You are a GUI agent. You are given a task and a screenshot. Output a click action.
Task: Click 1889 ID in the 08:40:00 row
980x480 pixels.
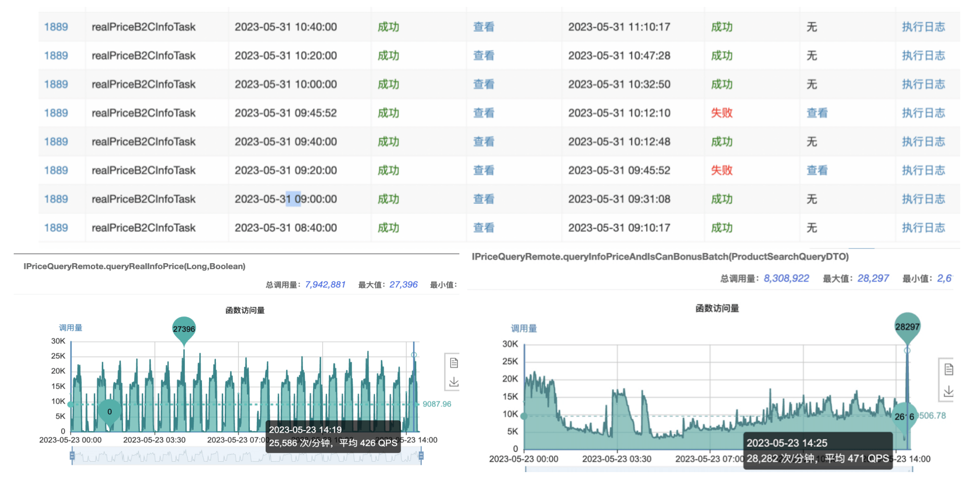coord(56,227)
